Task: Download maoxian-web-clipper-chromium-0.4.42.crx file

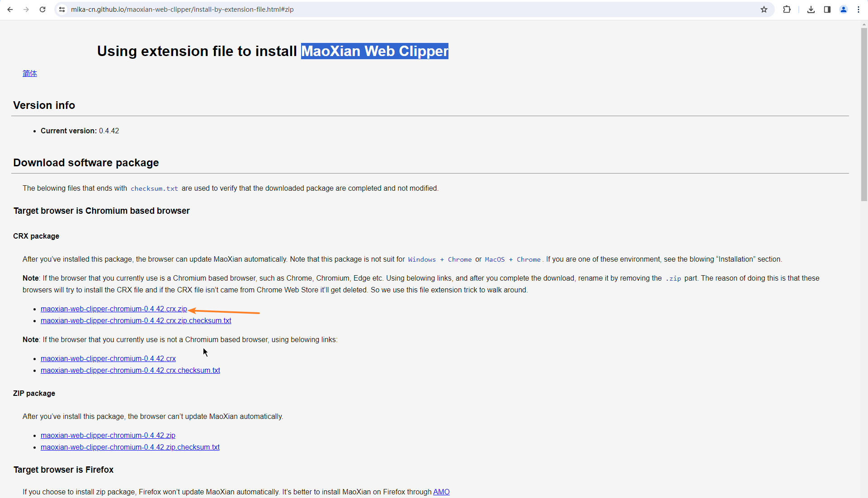Action: 108,359
